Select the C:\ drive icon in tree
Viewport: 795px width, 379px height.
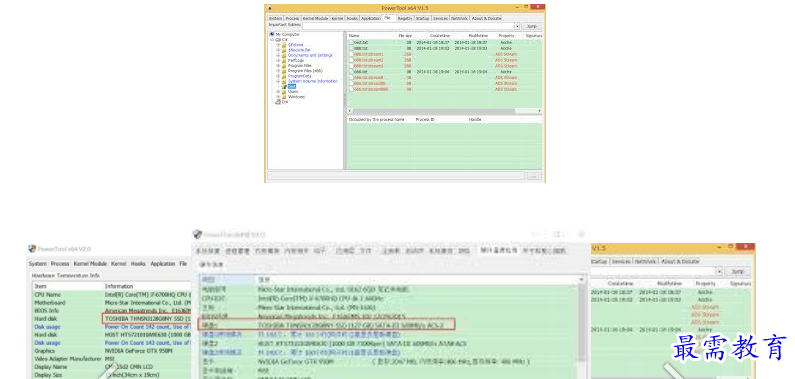pyautogui.click(x=278, y=40)
